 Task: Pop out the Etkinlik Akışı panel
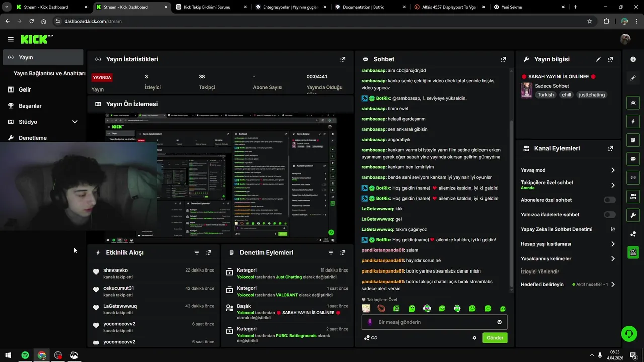click(209, 253)
